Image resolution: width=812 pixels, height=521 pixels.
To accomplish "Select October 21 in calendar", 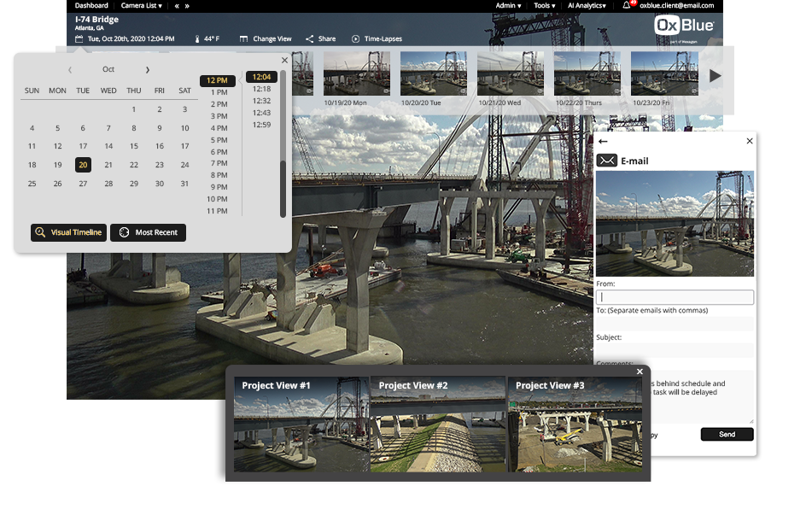I will pos(108,165).
